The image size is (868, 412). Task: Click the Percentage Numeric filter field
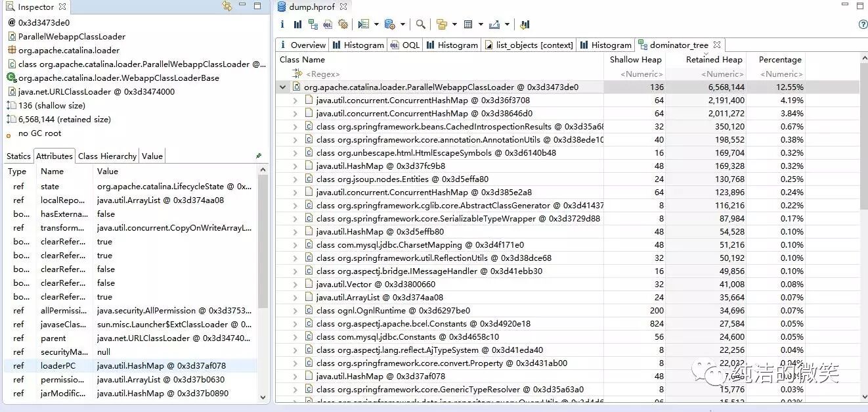[x=775, y=74]
